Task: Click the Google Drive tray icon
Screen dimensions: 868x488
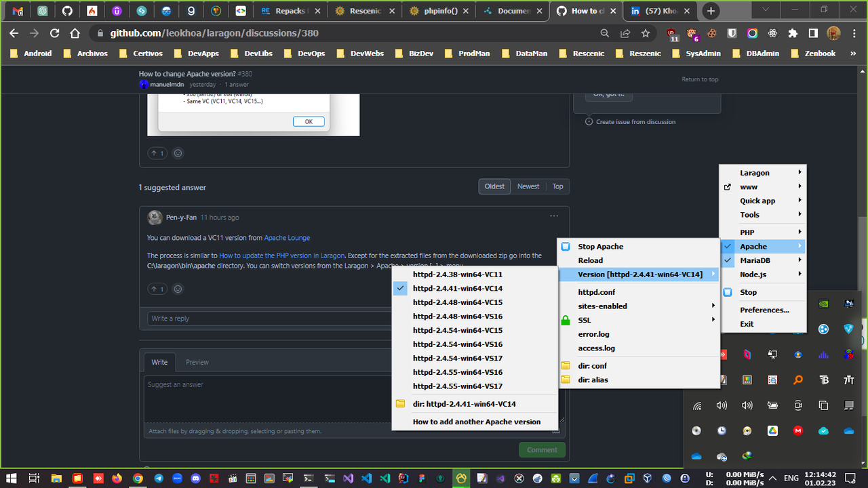Action: click(772, 430)
